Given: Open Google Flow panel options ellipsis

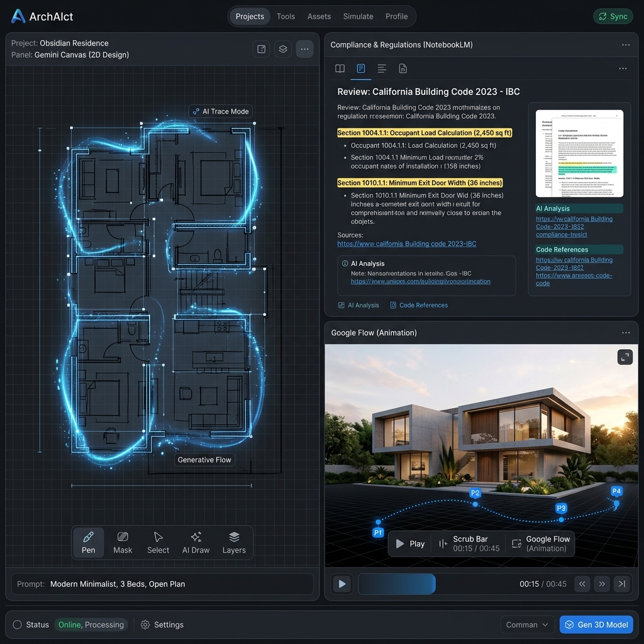Looking at the screenshot, I should [626, 333].
